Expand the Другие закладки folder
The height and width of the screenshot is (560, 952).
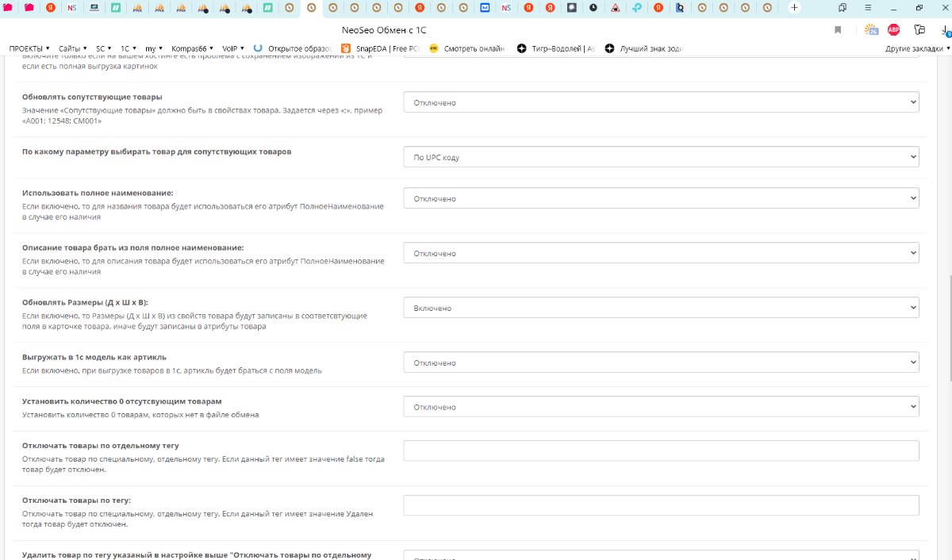(916, 48)
